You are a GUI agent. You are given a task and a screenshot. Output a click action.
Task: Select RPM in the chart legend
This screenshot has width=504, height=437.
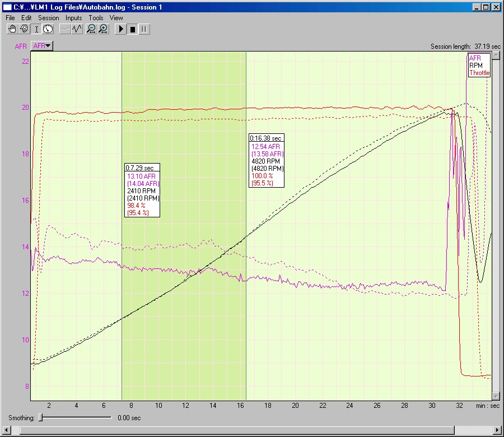(x=475, y=66)
